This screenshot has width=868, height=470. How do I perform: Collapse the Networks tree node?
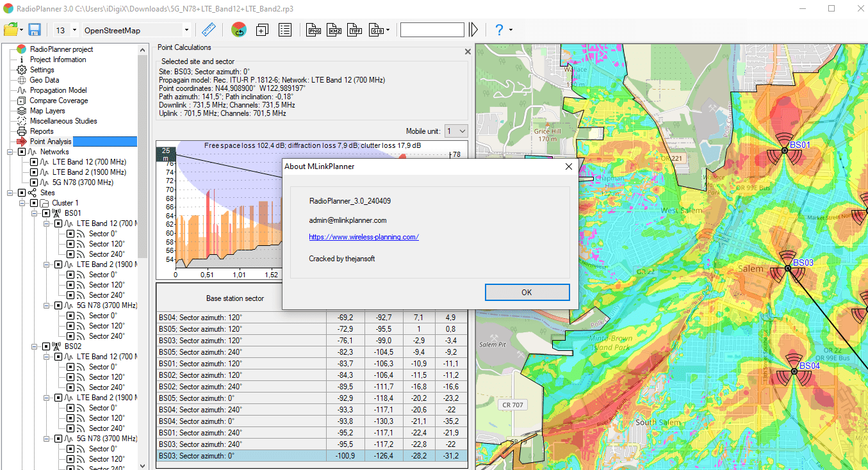coord(10,152)
